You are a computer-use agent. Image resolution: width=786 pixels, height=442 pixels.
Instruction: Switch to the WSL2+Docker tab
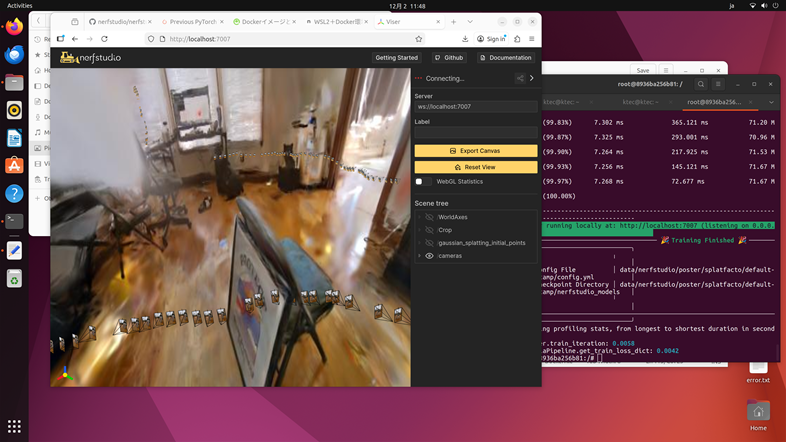tap(337, 22)
